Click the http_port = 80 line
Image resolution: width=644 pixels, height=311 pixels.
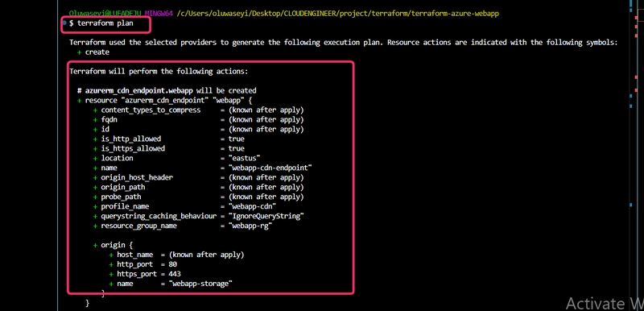(143, 264)
